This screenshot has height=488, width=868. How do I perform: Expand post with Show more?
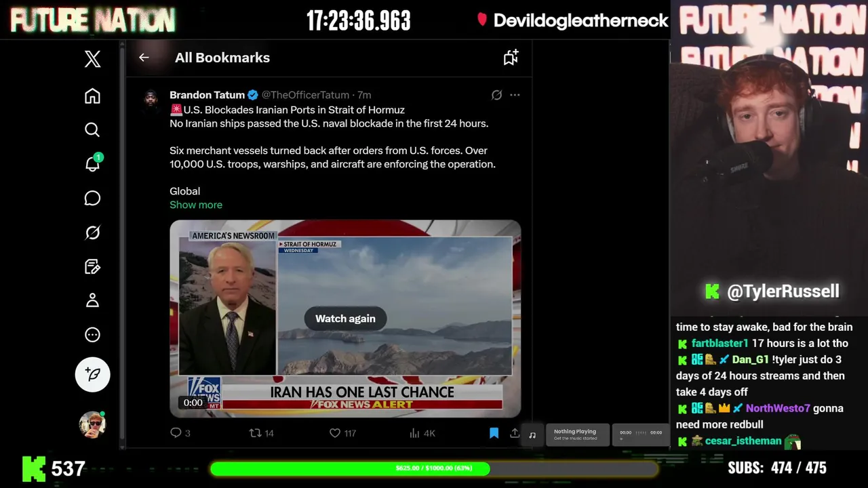[196, 205]
